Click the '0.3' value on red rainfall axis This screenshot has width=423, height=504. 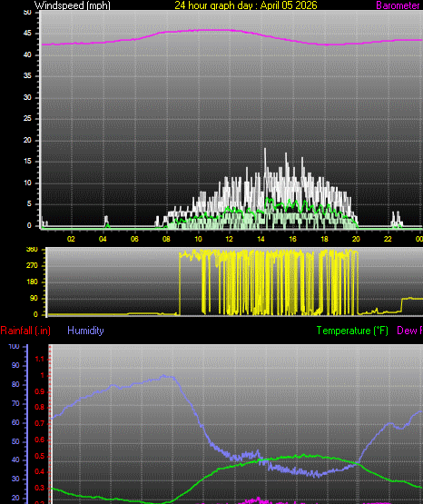coord(40,489)
